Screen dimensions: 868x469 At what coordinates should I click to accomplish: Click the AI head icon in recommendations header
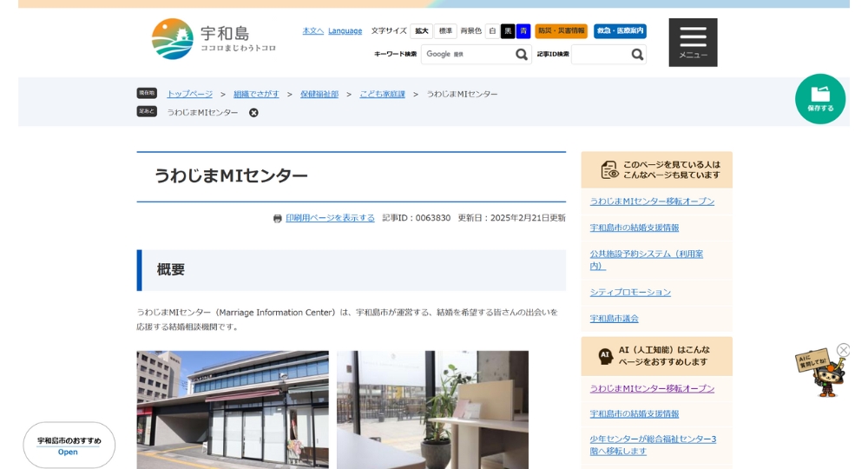pos(606,356)
